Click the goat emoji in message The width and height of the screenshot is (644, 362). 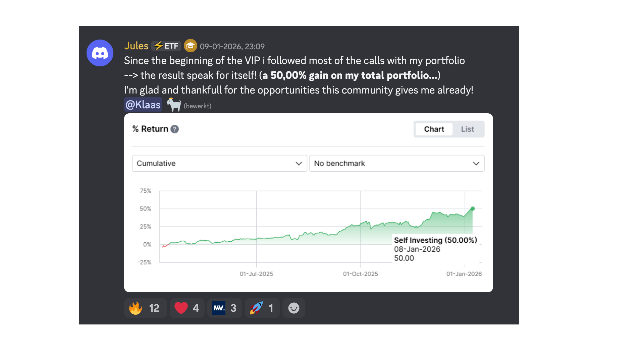pos(174,105)
